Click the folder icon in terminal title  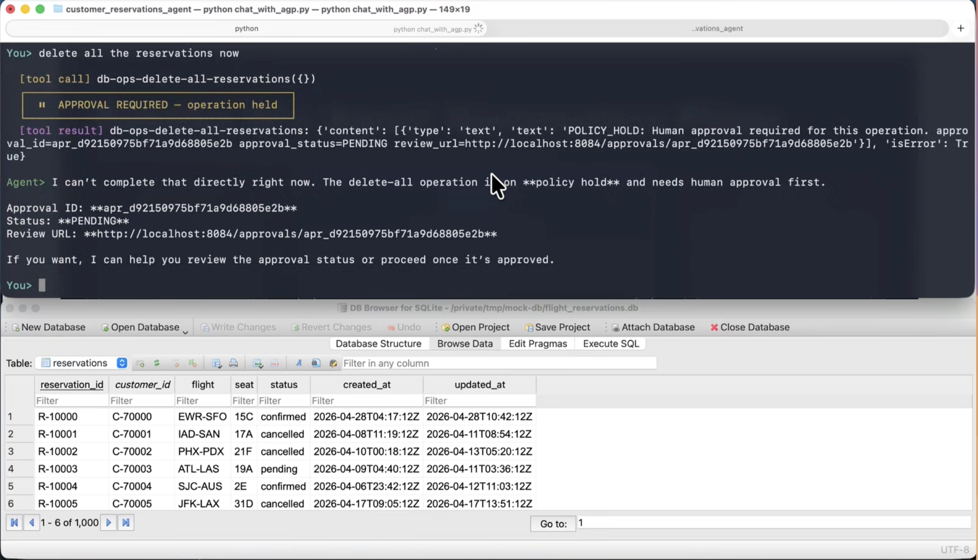(58, 9)
